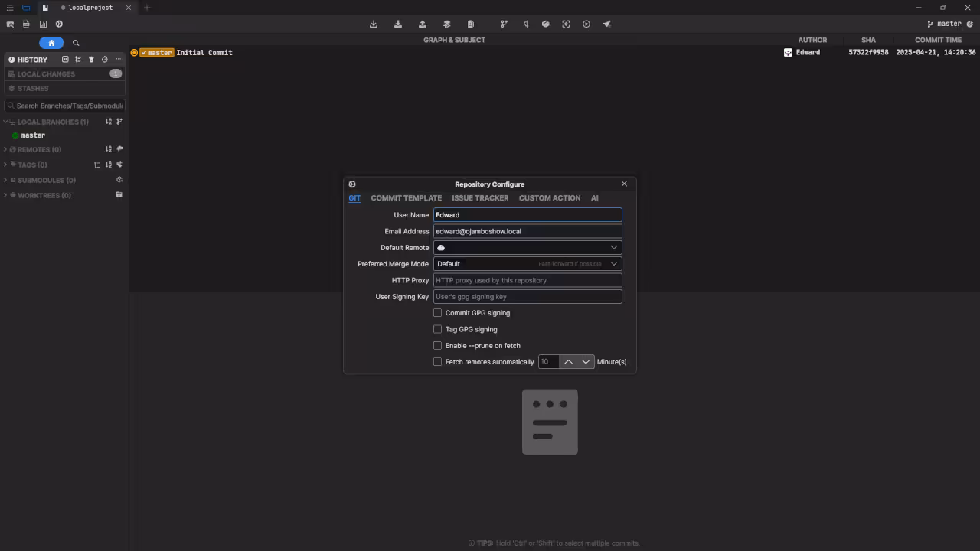Click the sort icon beside Local Branches

[109, 122]
